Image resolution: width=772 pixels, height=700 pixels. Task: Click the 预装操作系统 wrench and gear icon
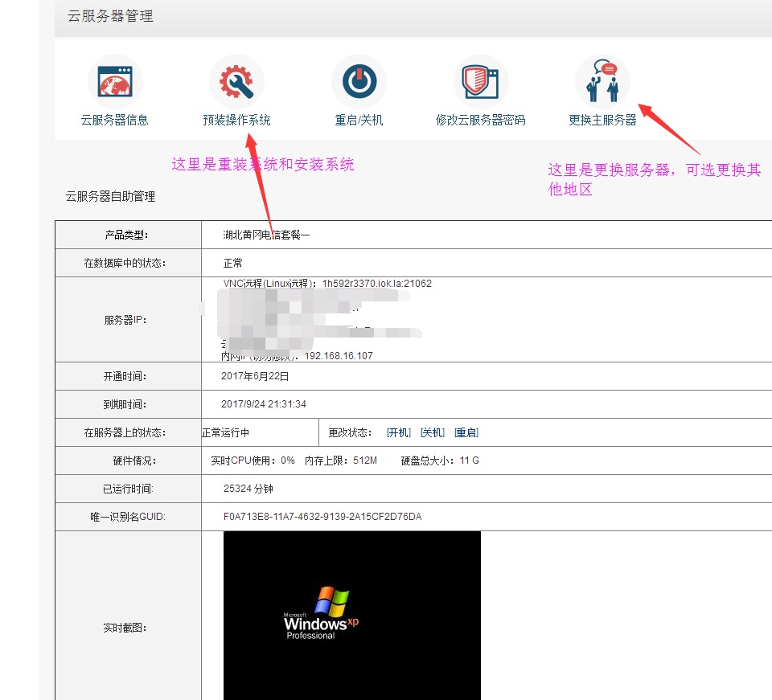click(236, 82)
